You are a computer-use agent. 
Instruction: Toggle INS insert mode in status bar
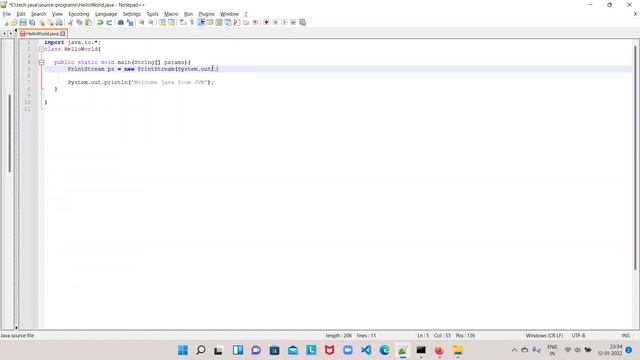point(625,336)
